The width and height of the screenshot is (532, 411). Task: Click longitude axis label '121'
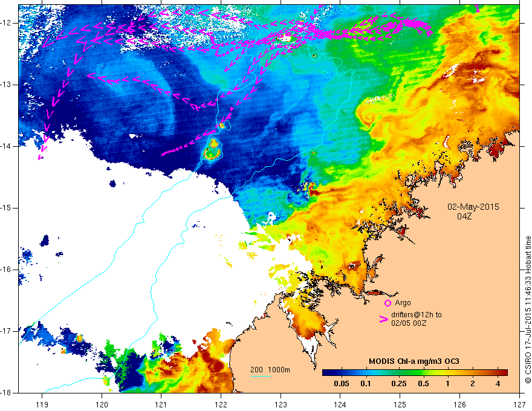[x=161, y=404]
